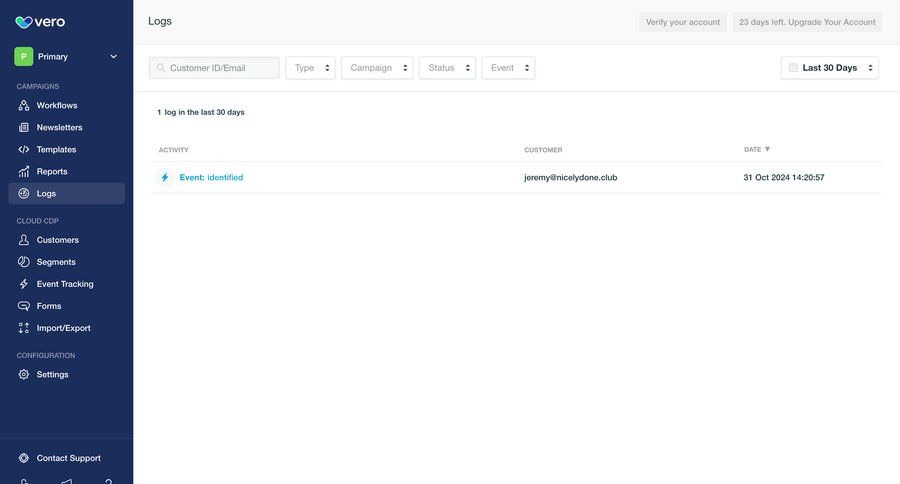Click the Logs page title

[x=160, y=21]
